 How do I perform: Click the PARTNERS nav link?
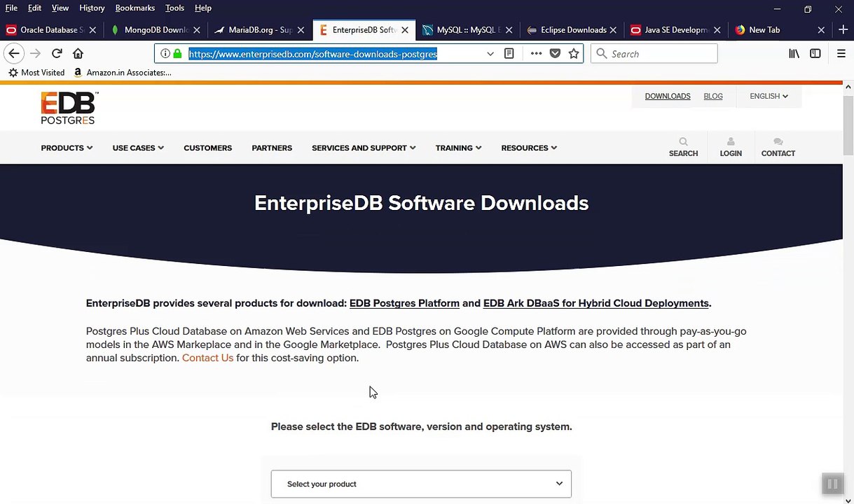coord(272,148)
